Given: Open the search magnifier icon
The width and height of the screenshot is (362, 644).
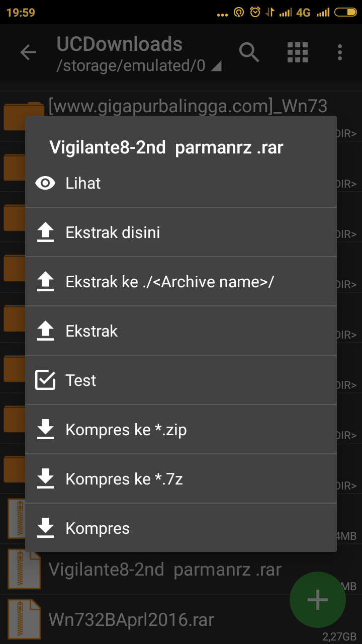Looking at the screenshot, I should pos(249,52).
